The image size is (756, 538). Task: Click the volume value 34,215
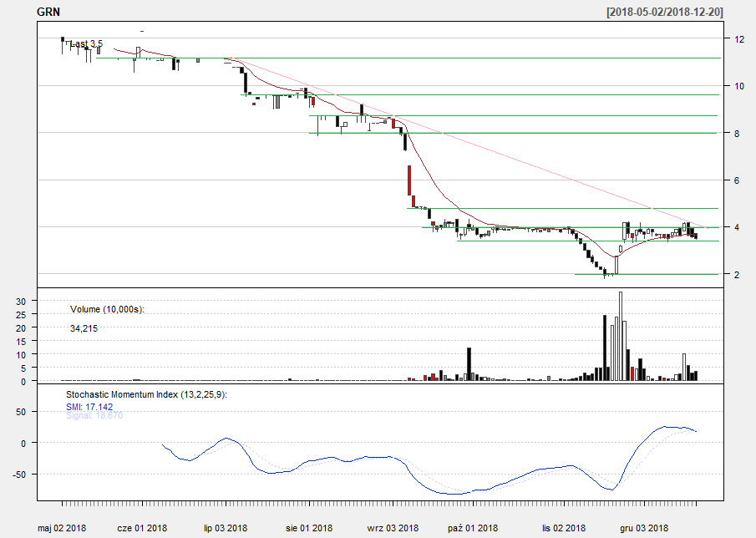(84, 329)
